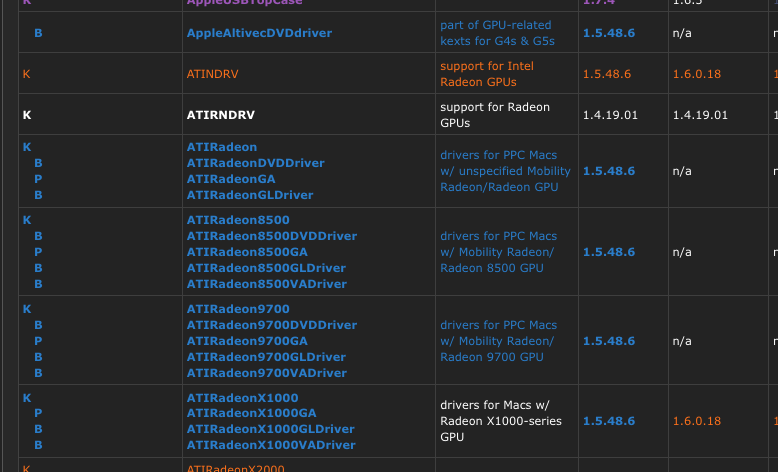The height and width of the screenshot is (472, 778).
Task: Click ATIRadeonDVDDriver entry
Action: click(256, 163)
